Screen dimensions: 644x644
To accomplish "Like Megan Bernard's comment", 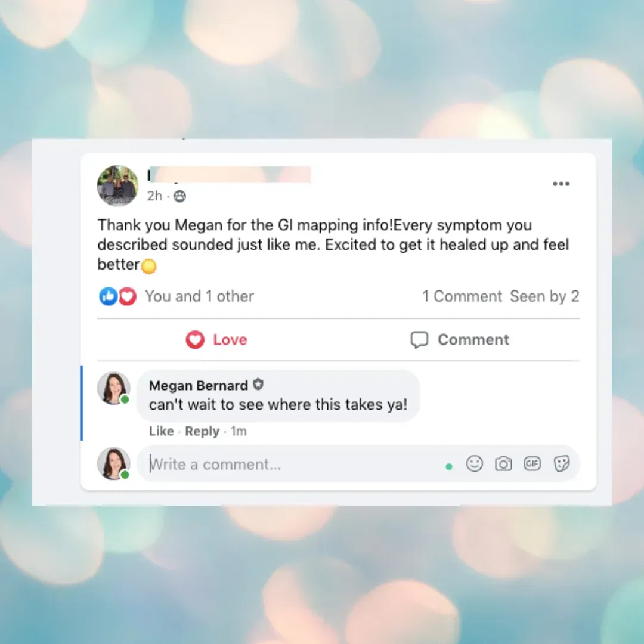I will point(162,431).
